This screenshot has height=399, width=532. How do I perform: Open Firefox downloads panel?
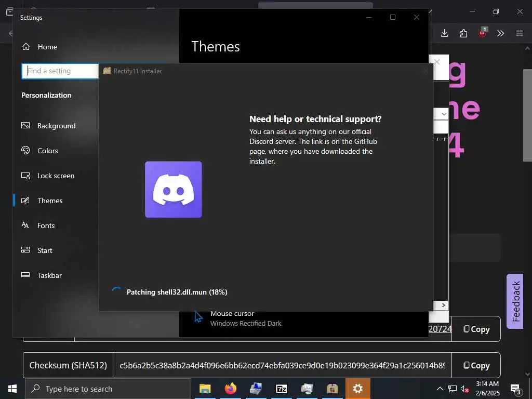pyautogui.click(x=445, y=33)
